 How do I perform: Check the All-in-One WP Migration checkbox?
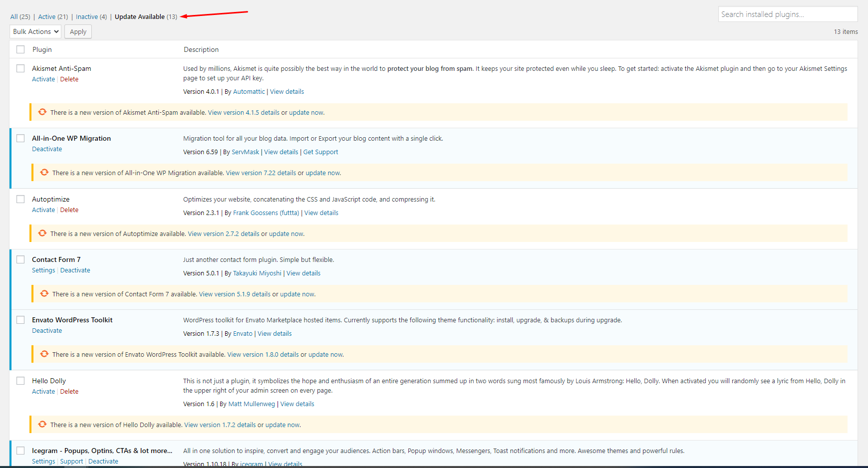pos(20,138)
